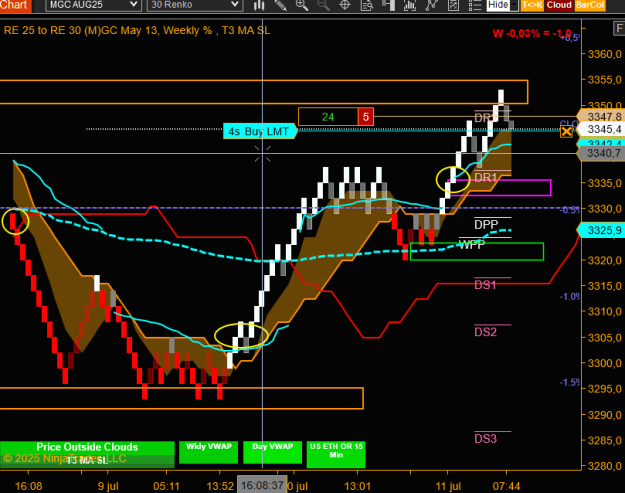Click the DS1 pivot label
This screenshot has height=493, width=625.
click(485, 285)
